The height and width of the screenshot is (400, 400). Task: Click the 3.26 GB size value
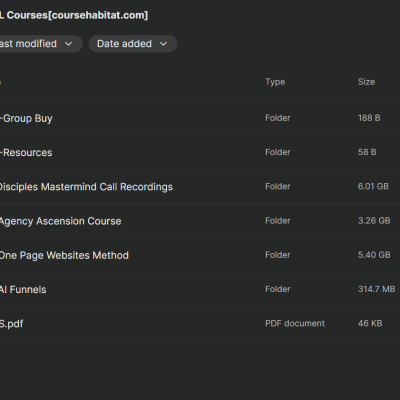[x=374, y=221]
